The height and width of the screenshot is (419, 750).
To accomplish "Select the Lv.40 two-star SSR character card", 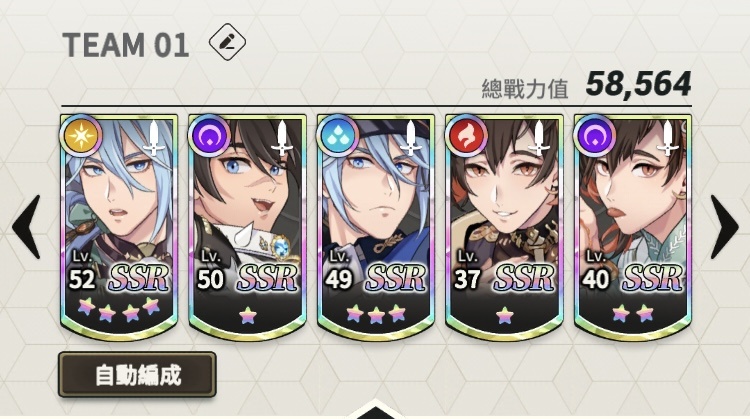I will tap(633, 227).
